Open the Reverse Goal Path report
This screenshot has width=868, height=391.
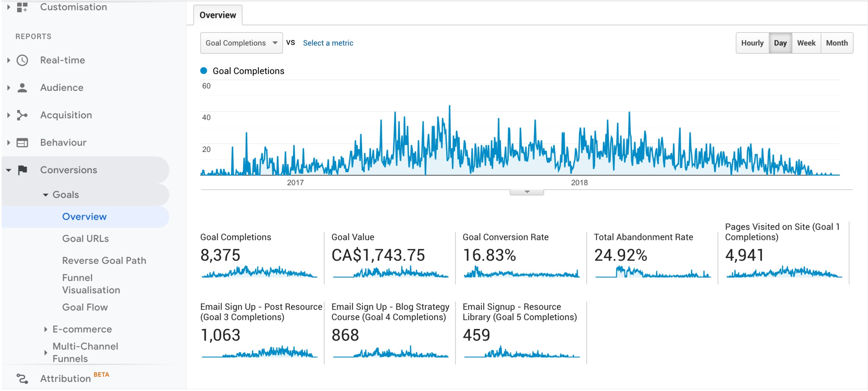tap(104, 260)
